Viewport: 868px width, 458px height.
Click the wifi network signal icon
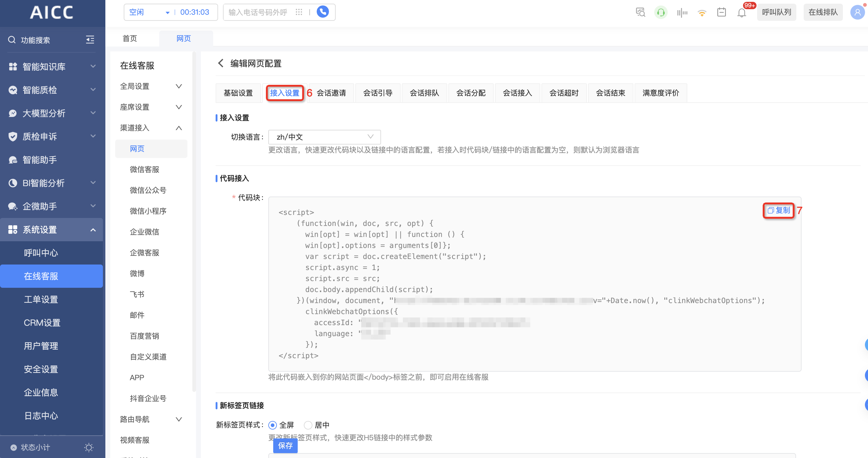(x=702, y=13)
